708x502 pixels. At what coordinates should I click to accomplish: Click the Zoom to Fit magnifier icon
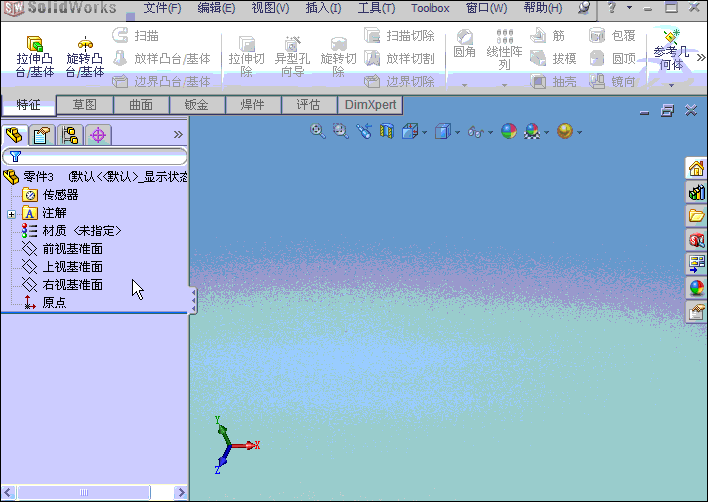pos(318,131)
